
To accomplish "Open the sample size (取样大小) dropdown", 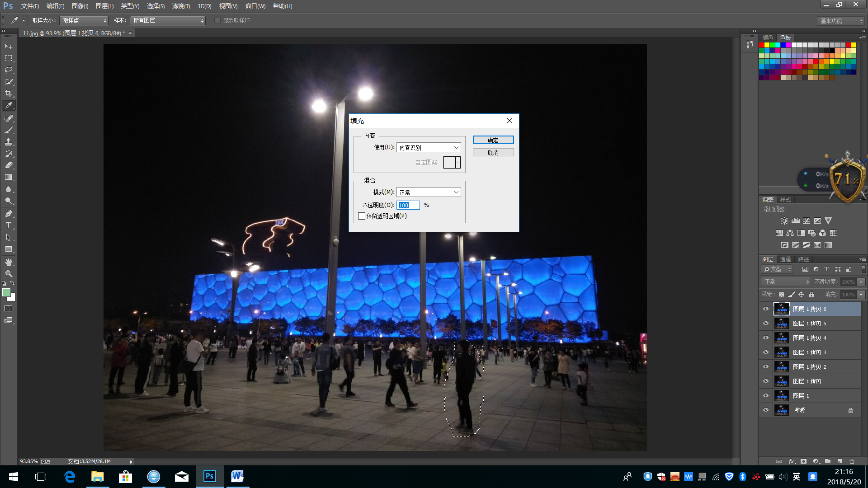I will point(84,21).
